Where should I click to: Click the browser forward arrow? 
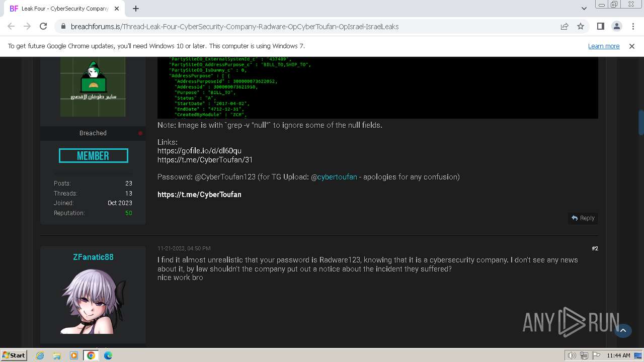[x=27, y=26]
